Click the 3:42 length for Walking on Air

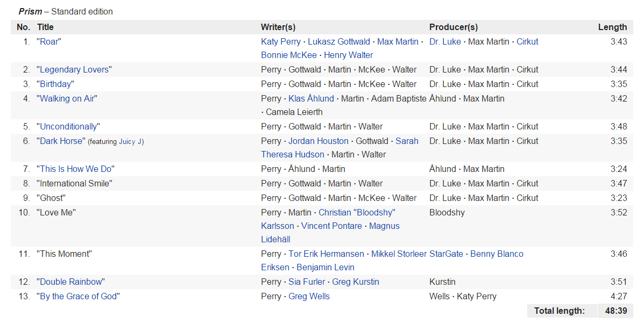pyautogui.click(x=619, y=98)
